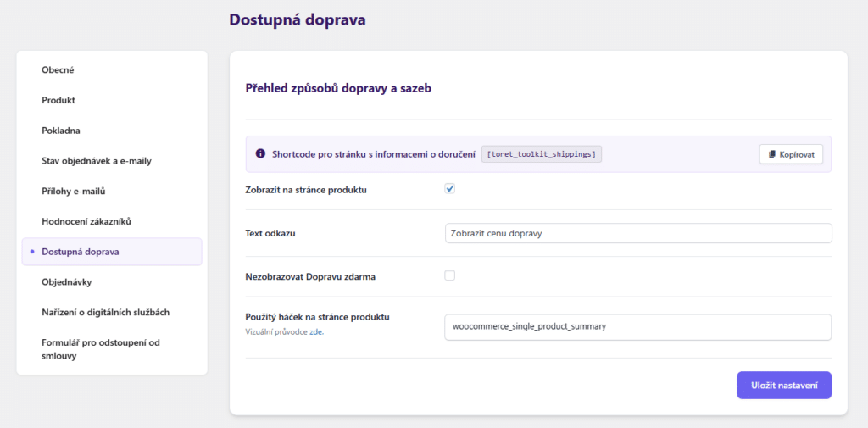Click the Zobrazit na stránce produktu label
The height and width of the screenshot is (428, 868).
point(306,190)
